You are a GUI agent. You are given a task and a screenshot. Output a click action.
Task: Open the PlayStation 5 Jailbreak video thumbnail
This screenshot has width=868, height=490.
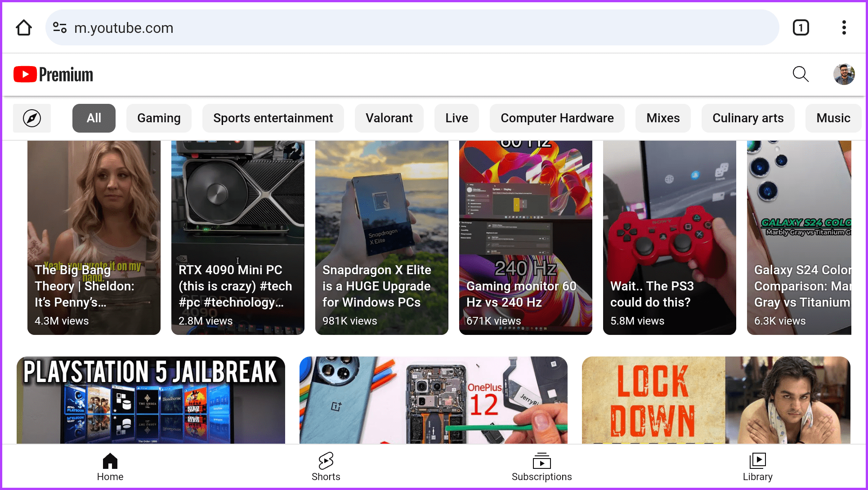click(x=151, y=400)
